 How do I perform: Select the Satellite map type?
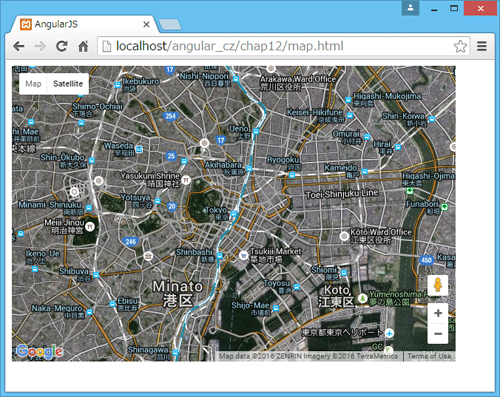point(68,84)
